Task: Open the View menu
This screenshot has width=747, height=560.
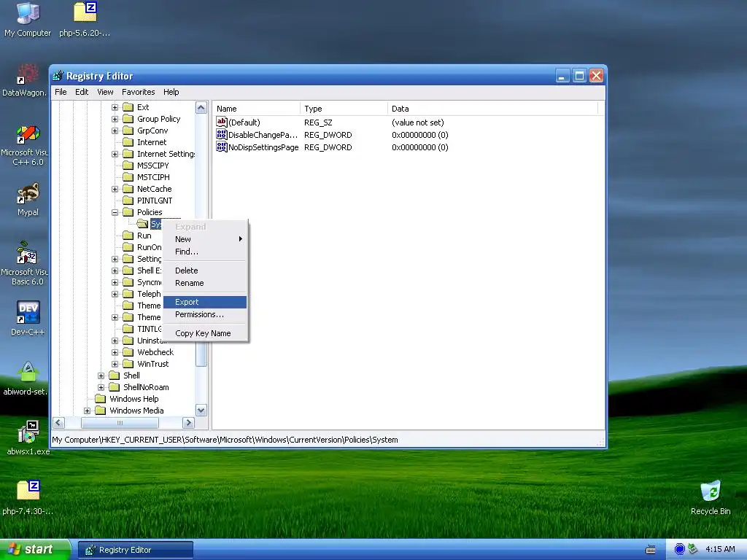Action: tap(105, 92)
